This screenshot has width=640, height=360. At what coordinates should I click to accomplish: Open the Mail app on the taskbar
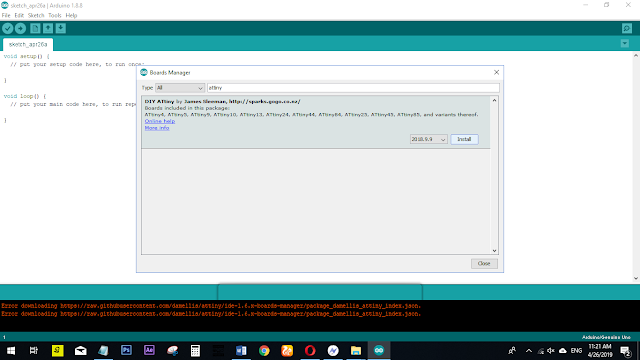[x=80, y=351]
